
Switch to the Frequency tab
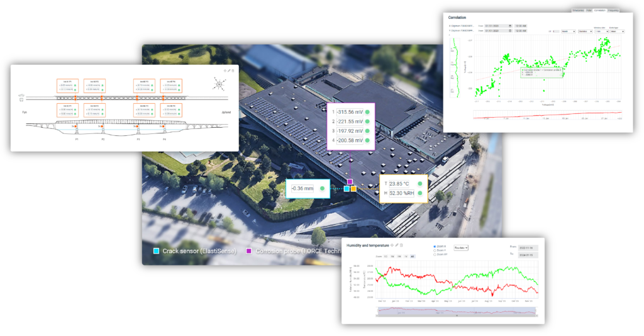(613, 10)
